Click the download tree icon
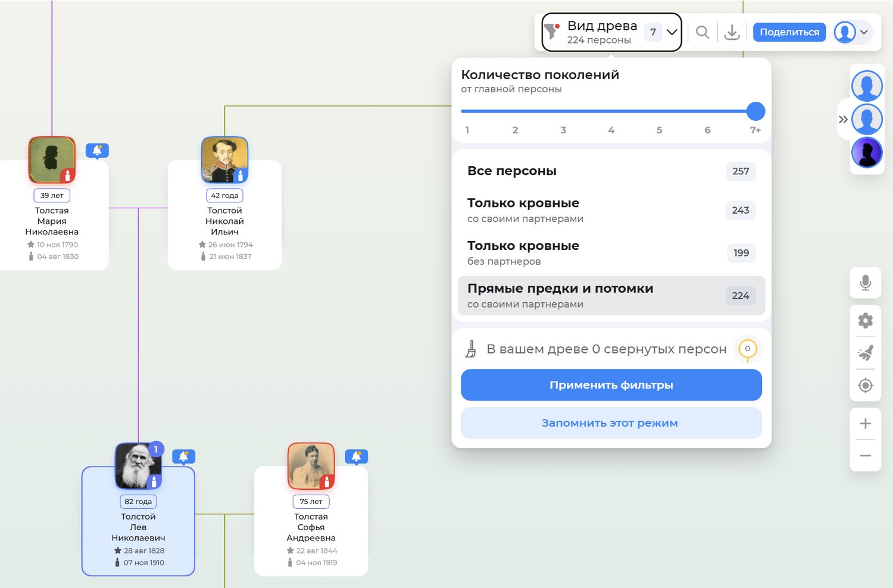Image resolution: width=893 pixels, height=588 pixels. pyautogui.click(x=732, y=32)
